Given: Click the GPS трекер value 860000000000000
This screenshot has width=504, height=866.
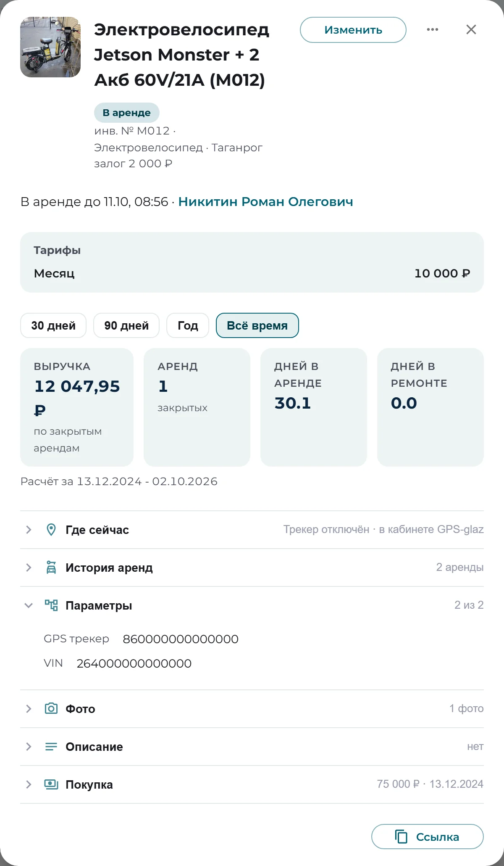Looking at the screenshot, I should pos(181,639).
